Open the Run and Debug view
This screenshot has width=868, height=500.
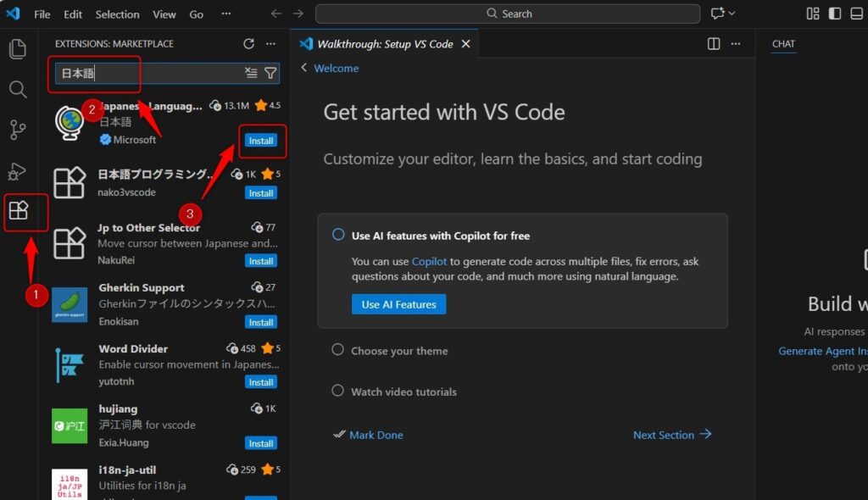coord(17,171)
